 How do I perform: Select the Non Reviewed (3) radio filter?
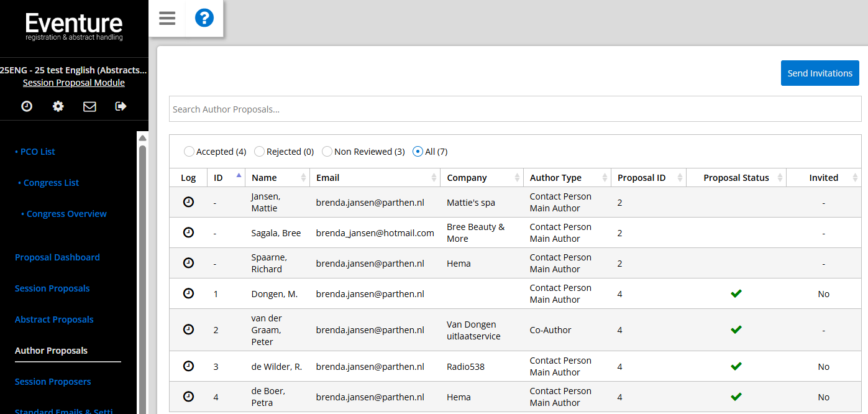(327, 152)
